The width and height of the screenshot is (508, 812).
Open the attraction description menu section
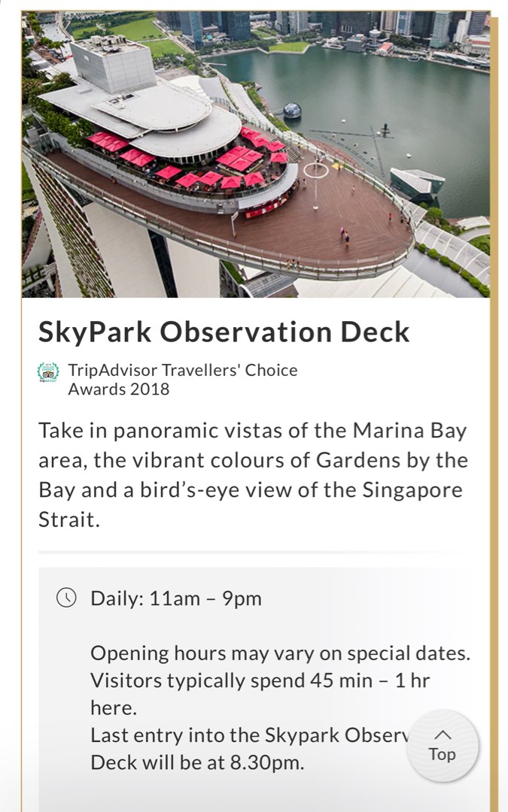pyautogui.click(x=253, y=470)
